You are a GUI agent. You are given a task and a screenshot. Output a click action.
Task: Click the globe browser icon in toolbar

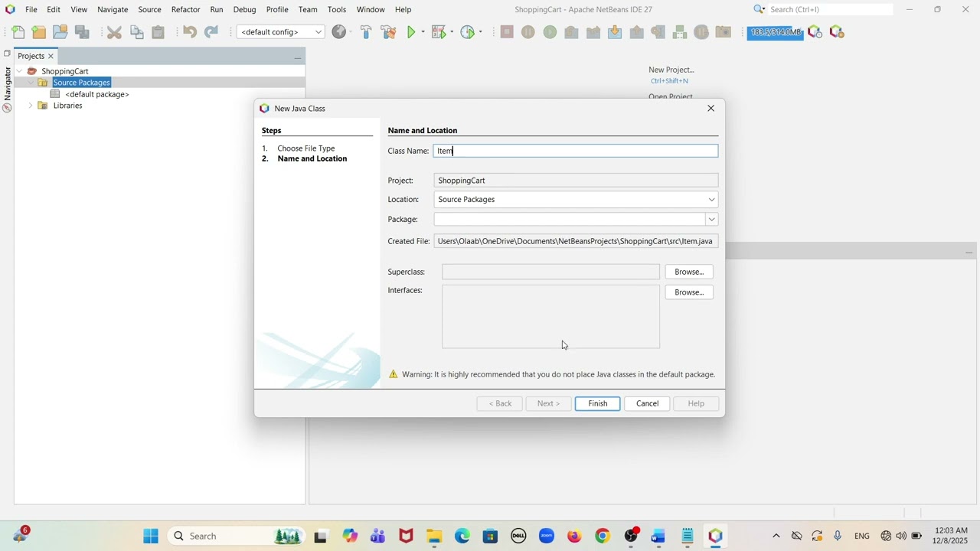coord(338,32)
